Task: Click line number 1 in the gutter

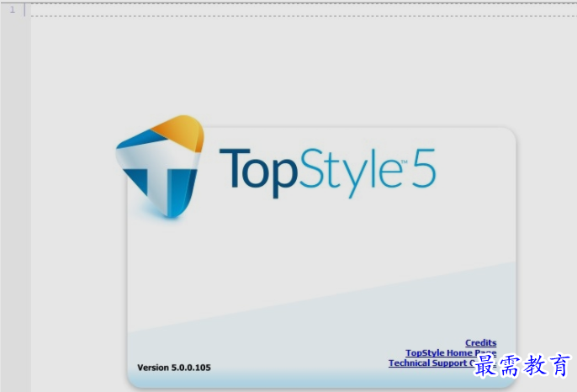Action: pyautogui.click(x=13, y=9)
